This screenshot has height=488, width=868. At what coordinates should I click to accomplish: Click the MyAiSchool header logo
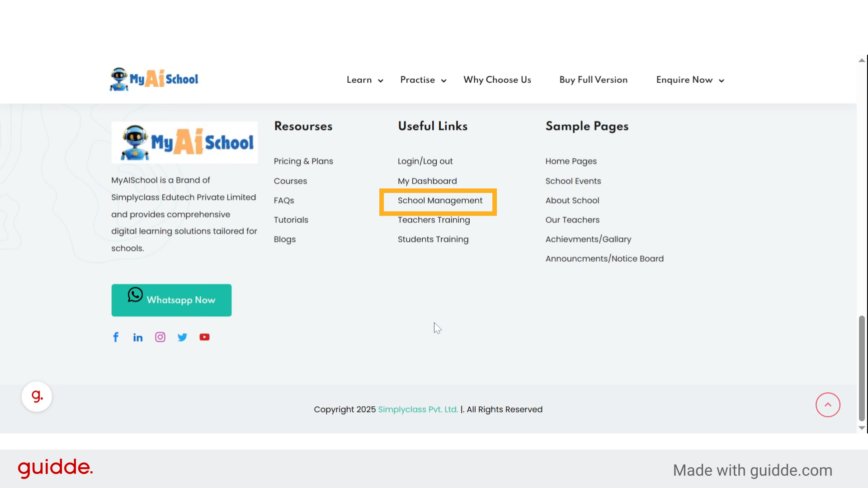pos(154,79)
